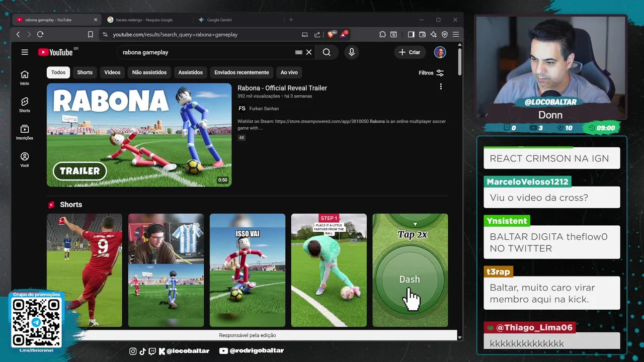The image size is (644, 362).
Task: Open the Filtros options
Action: 431,73
